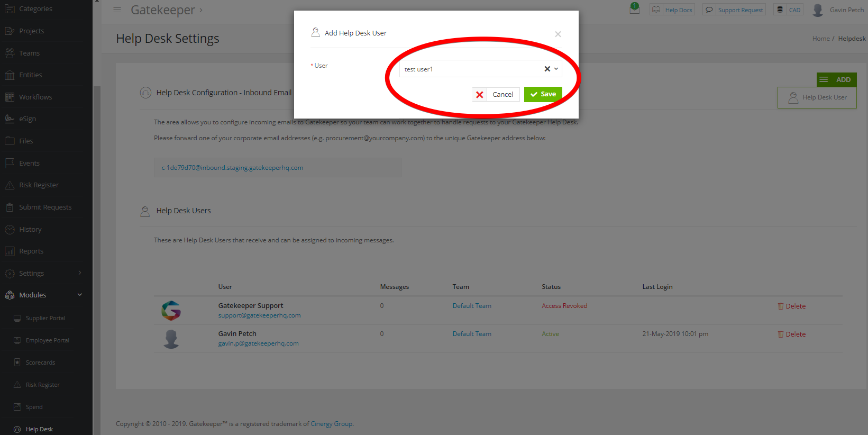
Task: Click the Scorecards star icon
Action: click(17, 362)
